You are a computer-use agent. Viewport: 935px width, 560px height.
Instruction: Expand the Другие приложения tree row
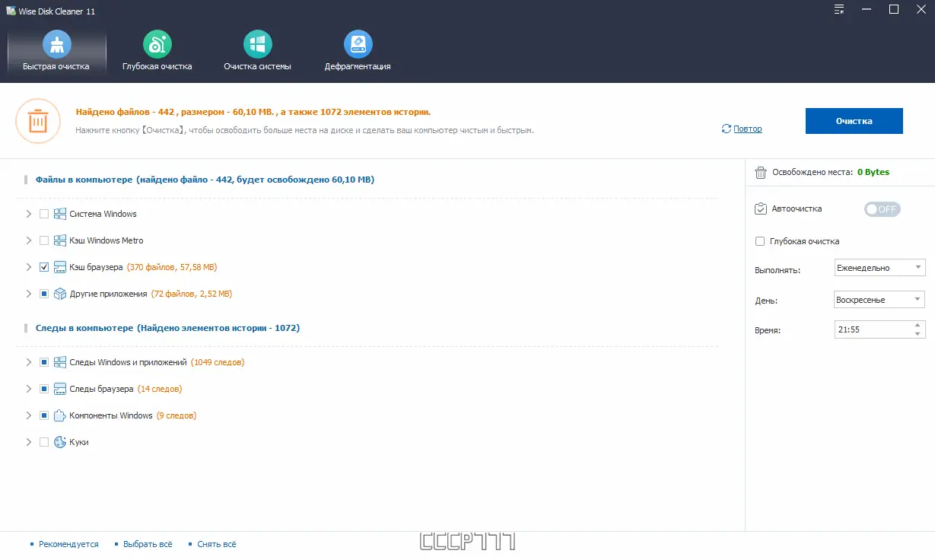29,294
